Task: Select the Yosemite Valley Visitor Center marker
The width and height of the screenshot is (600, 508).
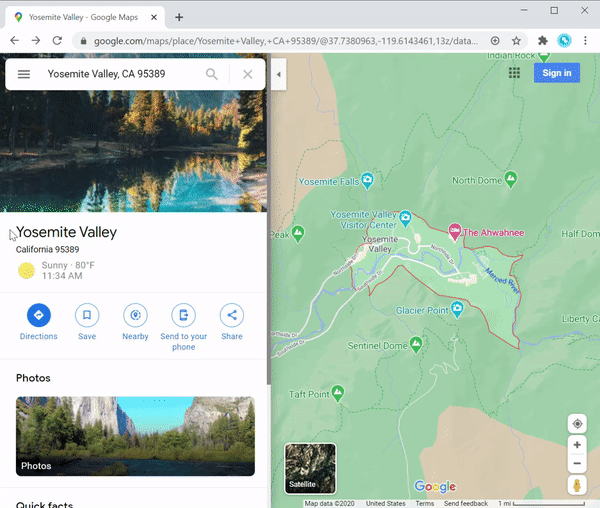Action: point(405,218)
